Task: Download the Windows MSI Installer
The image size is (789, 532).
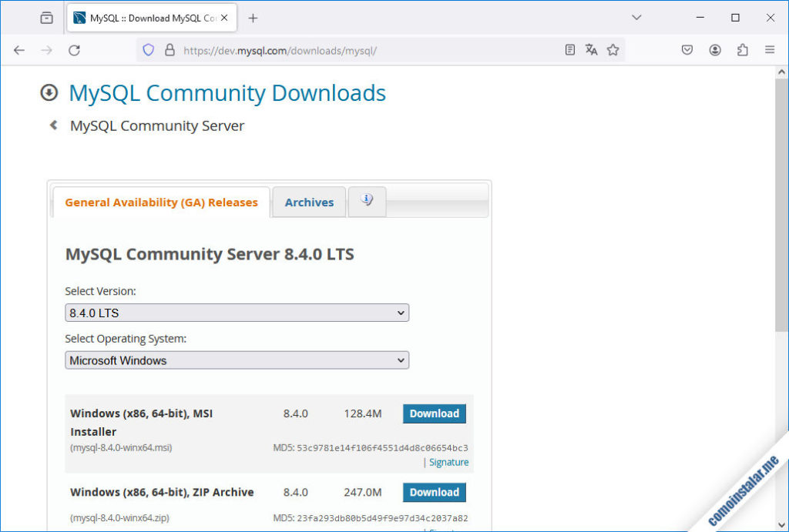Action: point(434,413)
